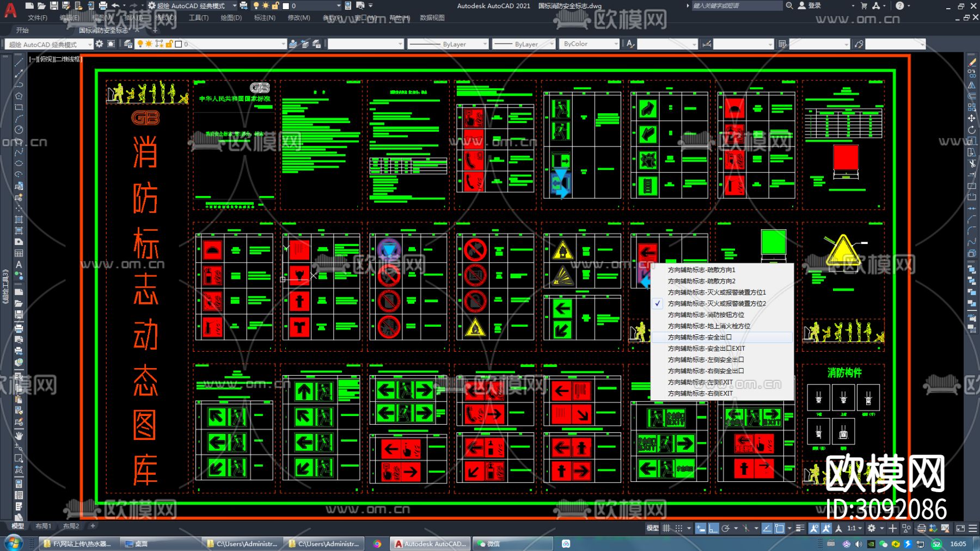The image size is (980, 551).
Task: Switch to the 布局2 layout tab
Action: [x=71, y=526]
